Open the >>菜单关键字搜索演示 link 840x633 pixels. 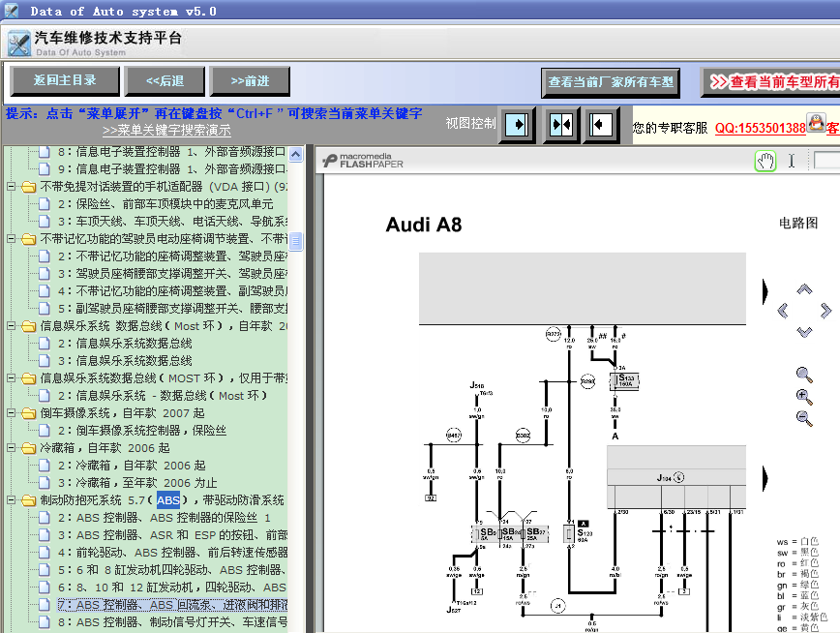tap(166, 131)
